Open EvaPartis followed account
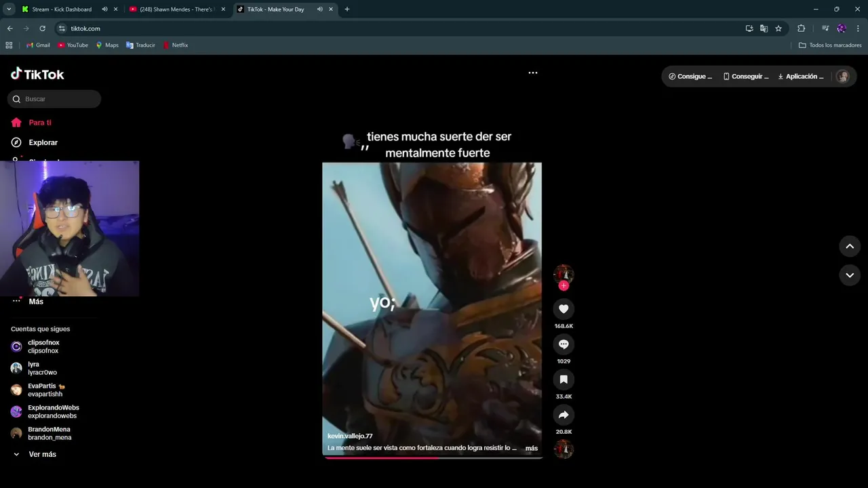 38,390
